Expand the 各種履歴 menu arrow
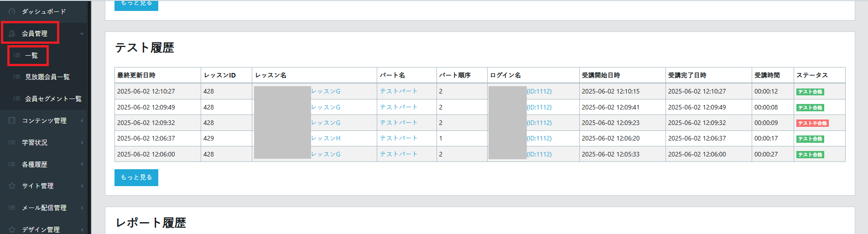 pos(82,164)
